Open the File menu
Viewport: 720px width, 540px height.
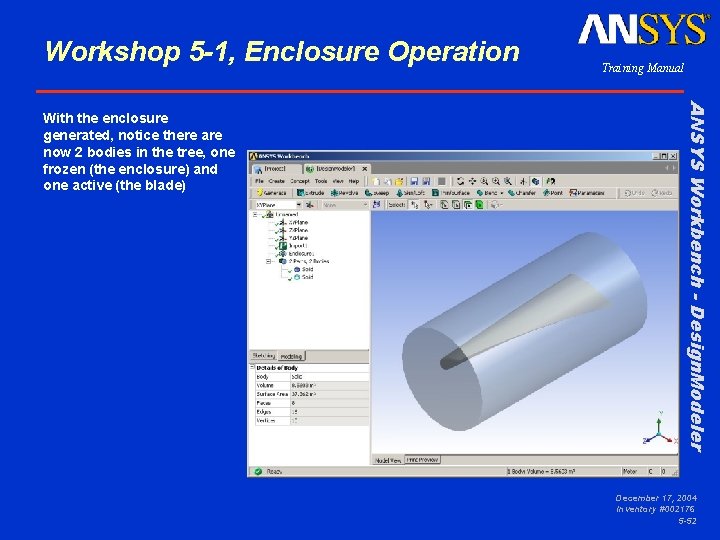(259, 181)
